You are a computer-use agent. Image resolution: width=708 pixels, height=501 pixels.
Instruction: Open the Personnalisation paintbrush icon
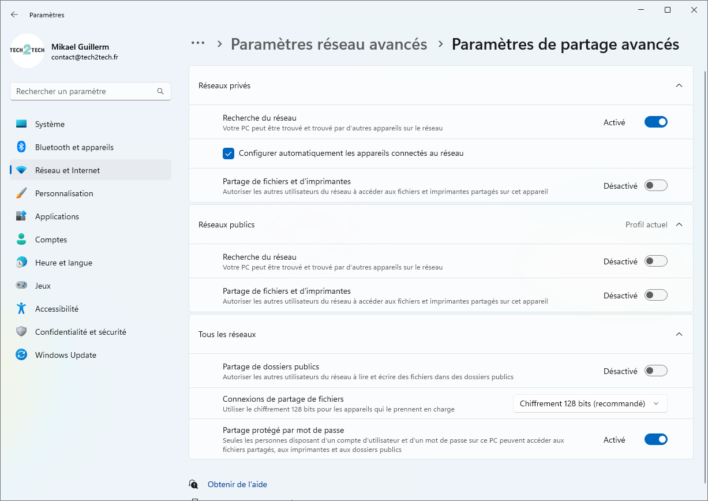(x=21, y=193)
